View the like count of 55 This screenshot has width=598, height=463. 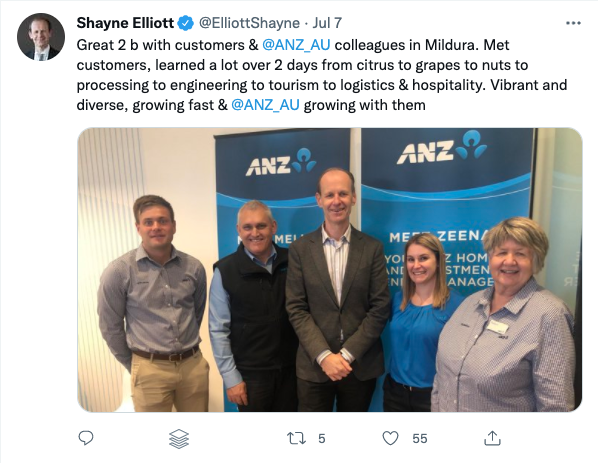[420, 439]
